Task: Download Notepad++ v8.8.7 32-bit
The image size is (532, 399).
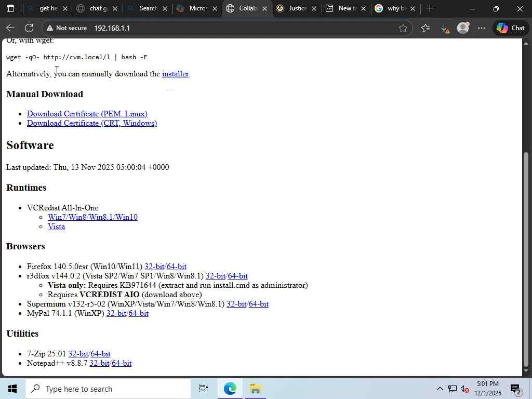Action: point(99,363)
